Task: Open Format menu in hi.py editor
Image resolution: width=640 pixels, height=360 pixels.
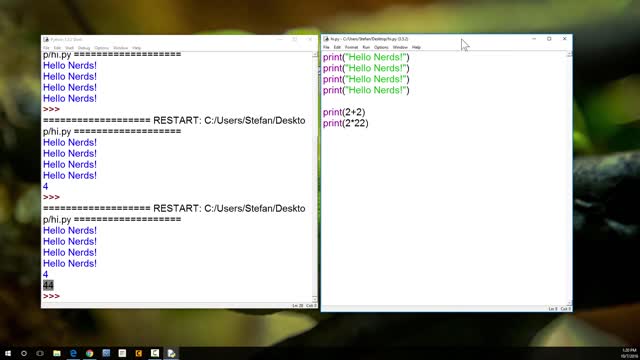Action: coord(351,47)
